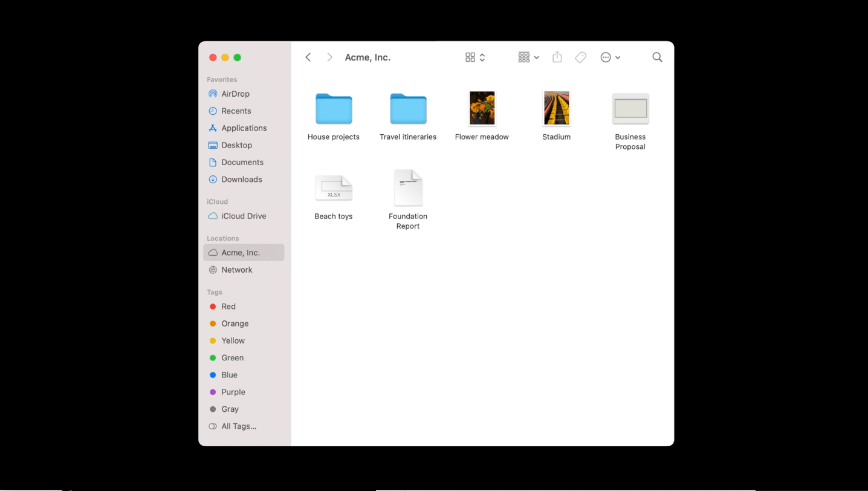Viewport: 868px width, 491px height.
Task: Select the Flower meadow image thumbnail
Action: 482,108
